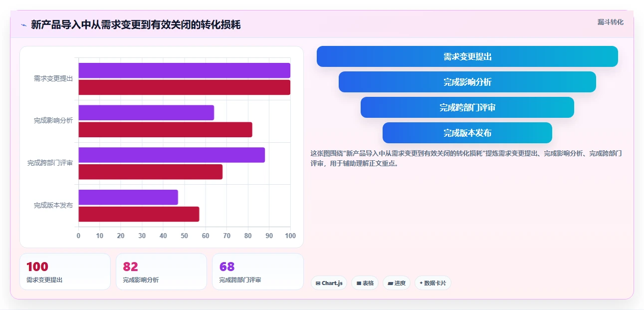Click the 完成影响分析 y-axis label
Viewport: 644px width, 310px height.
(53, 121)
